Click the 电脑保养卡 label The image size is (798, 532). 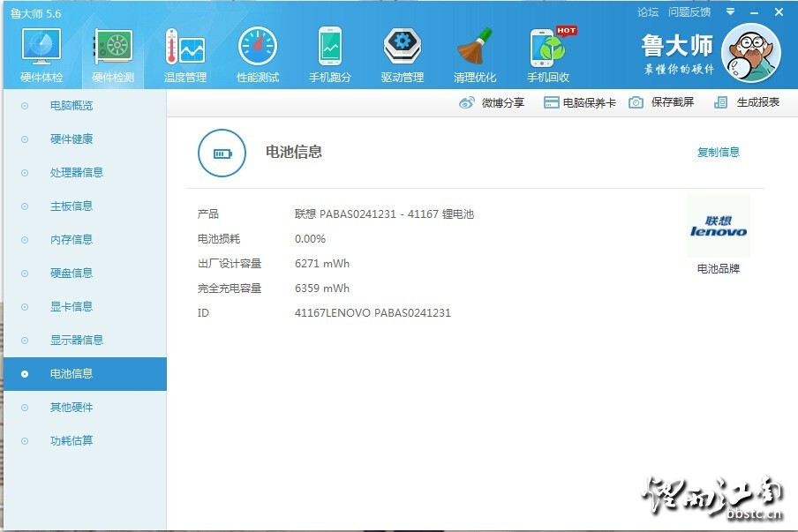(x=590, y=102)
